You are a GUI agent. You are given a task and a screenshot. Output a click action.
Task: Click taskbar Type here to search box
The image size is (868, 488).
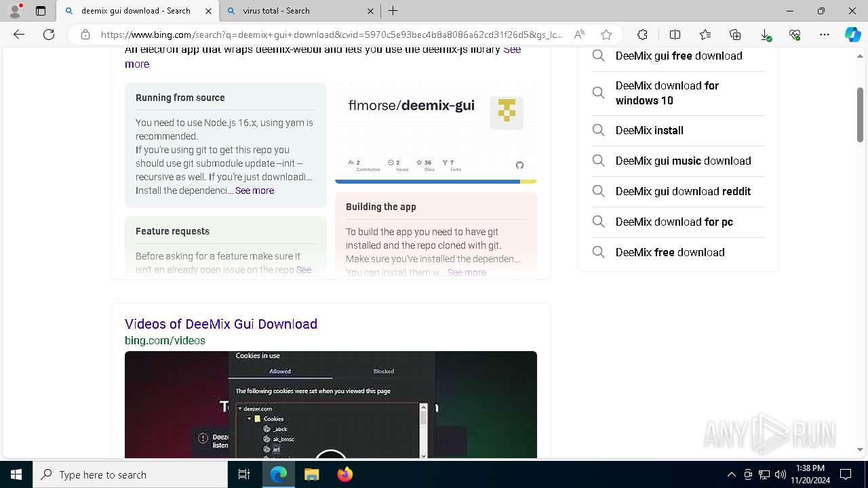tap(130, 474)
